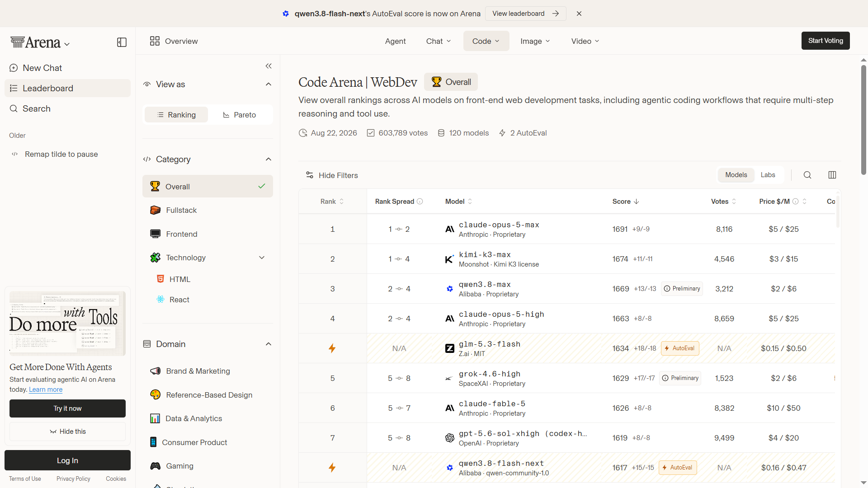The height and width of the screenshot is (488, 868).
Task: Click the Moonshot logo beside kimi-k3-max
Action: point(449,259)
